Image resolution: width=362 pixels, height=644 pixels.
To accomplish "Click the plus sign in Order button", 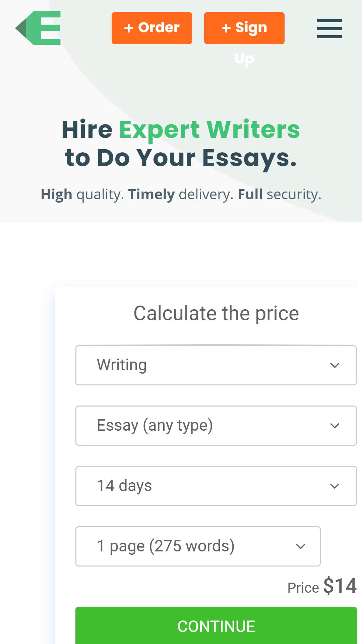I will pyautogui.click(x=129, y=28).
